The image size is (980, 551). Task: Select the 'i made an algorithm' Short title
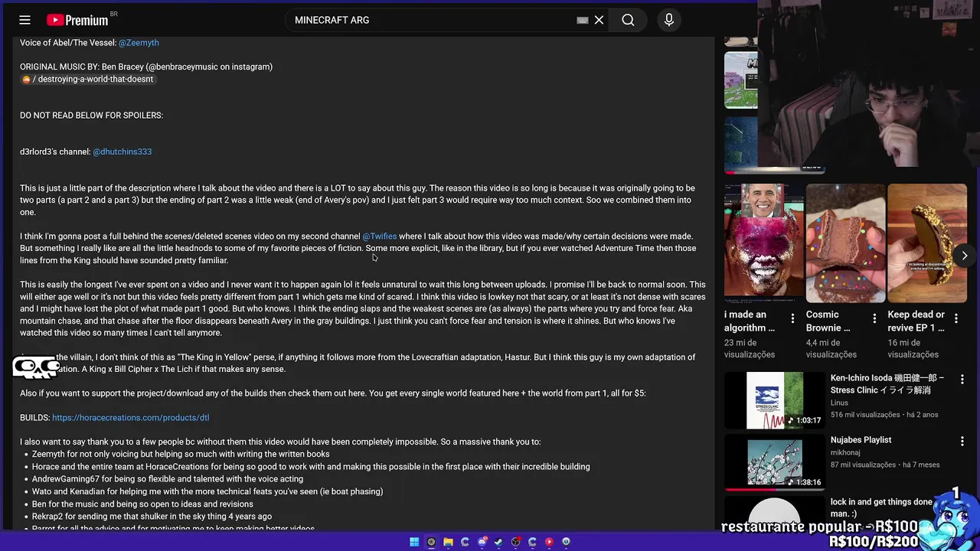click(x=750, y=321)
